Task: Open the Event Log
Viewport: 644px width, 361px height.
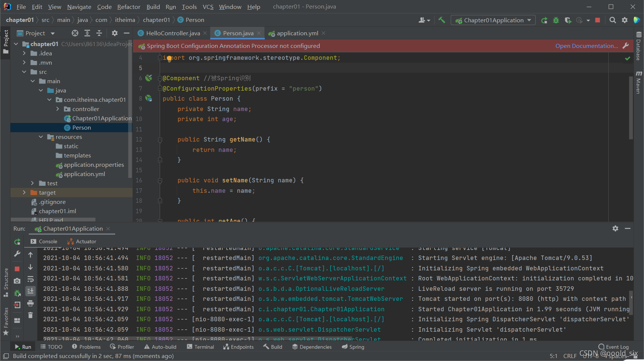Action: [614, 347]
